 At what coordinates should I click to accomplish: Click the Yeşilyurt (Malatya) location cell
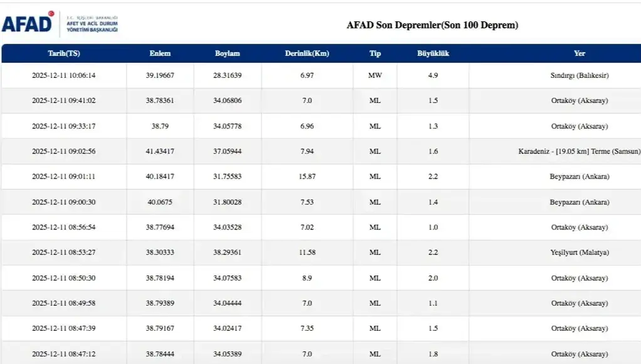coord(579,252)
